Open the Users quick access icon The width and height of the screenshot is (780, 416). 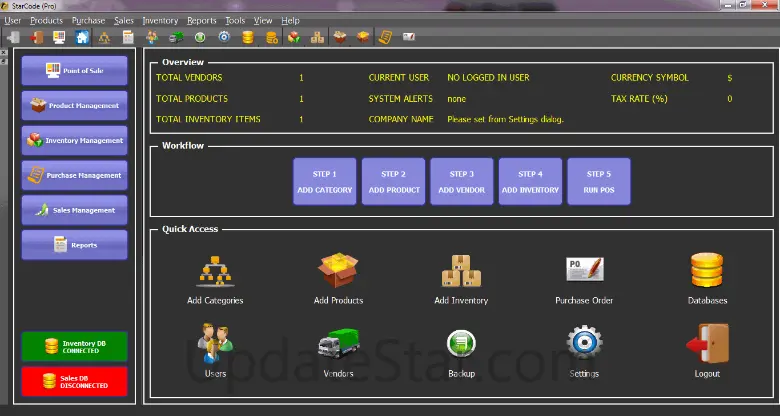pyautogui.click(x=215, y=343)
